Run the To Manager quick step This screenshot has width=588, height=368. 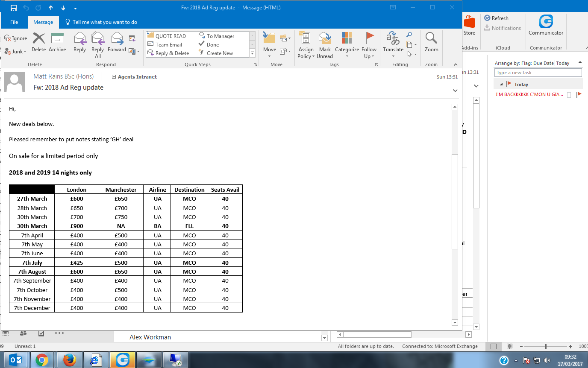point(217,36)
